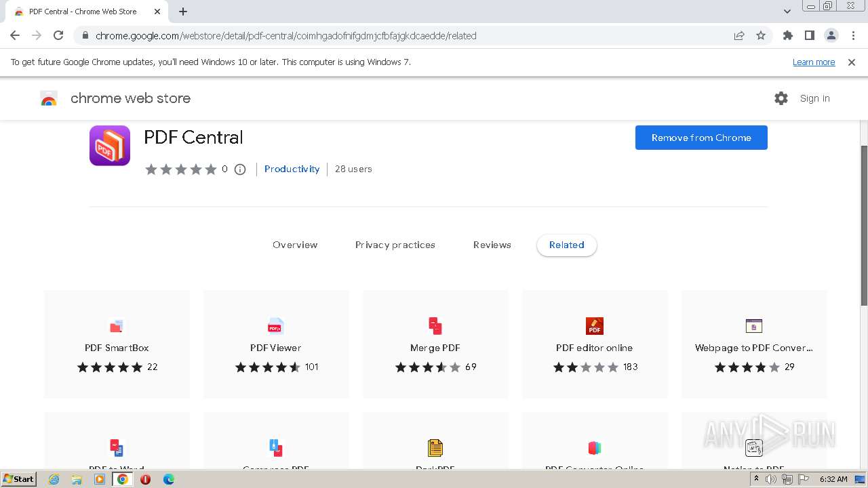The image size is (868, 488).
Task: Go back with the browser back arrow
Action: [x=15, y=36]
